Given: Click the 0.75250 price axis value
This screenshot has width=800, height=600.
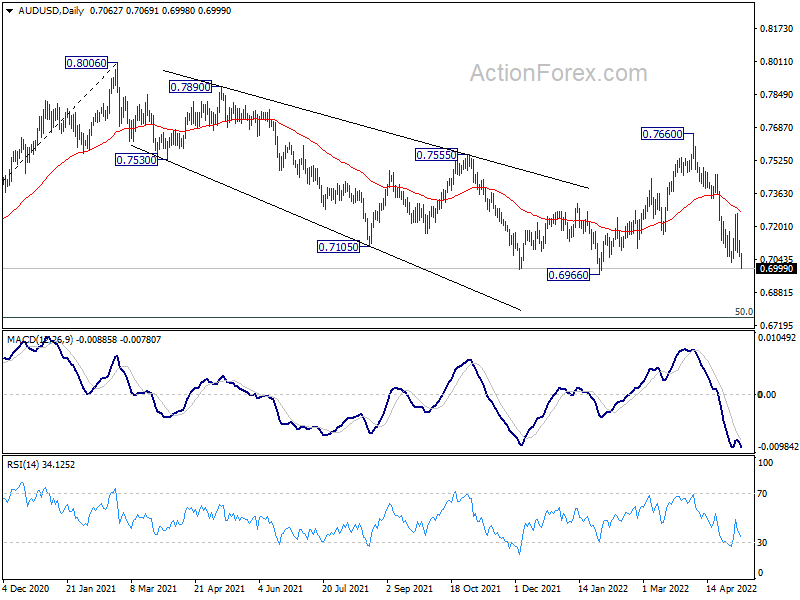Looking at the screenshot, I should click(x=777, y=161).
